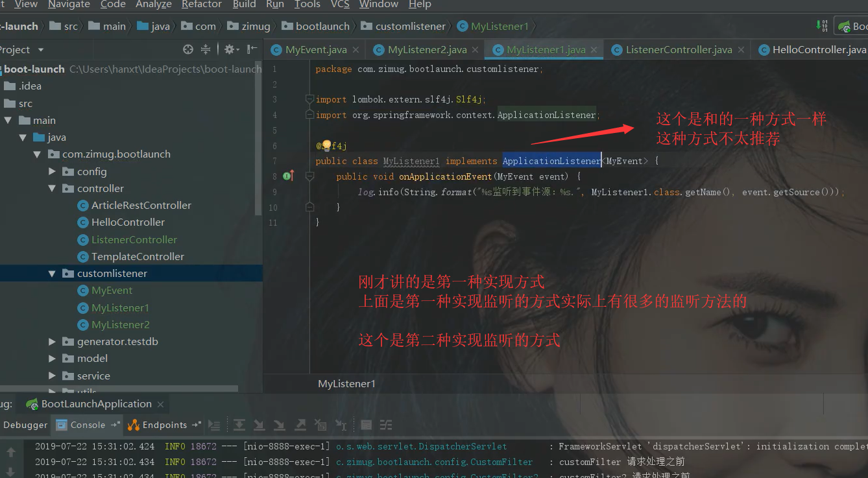868x478 pixels.
Task: Click the Evaluate Expression calculator icon
Action: (366, 425)
